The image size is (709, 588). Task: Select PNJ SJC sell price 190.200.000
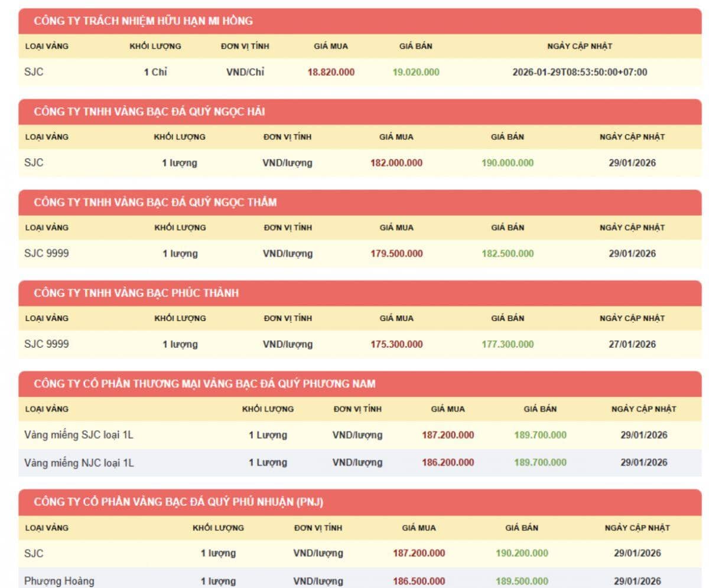522,553
